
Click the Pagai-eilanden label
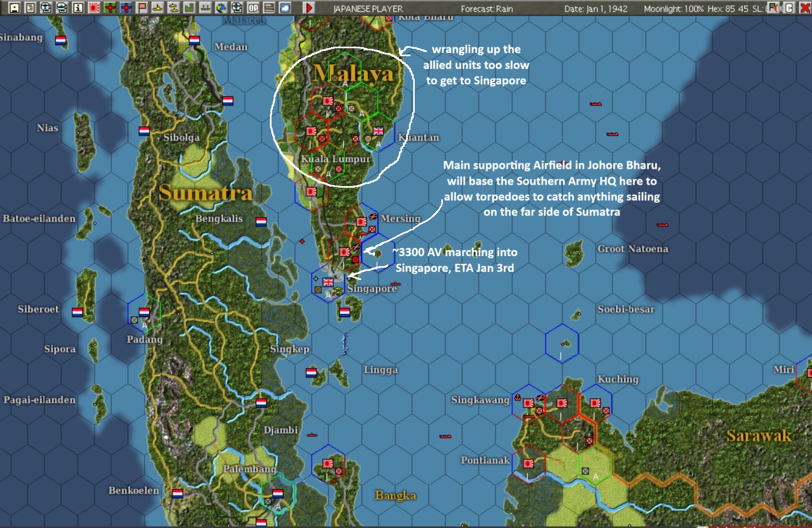click(39, 400)
